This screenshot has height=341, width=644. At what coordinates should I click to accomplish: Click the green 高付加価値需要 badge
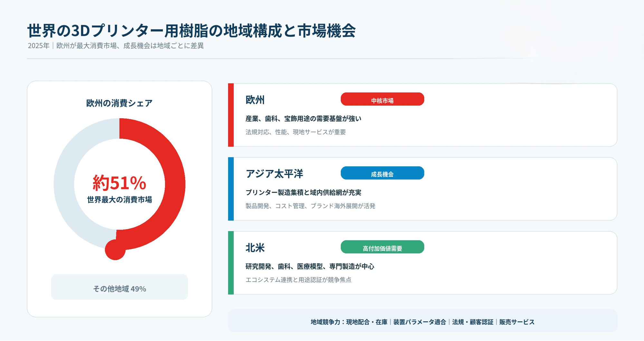click(382, 247)
